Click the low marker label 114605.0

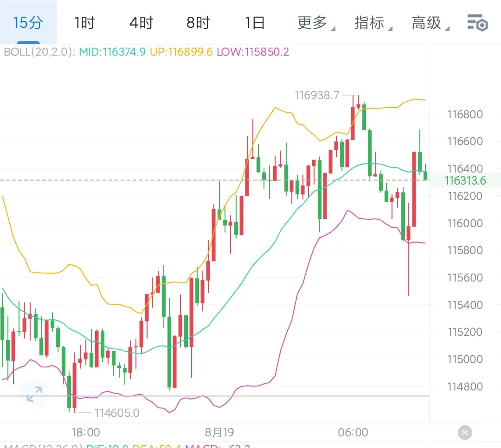[117, 413]
